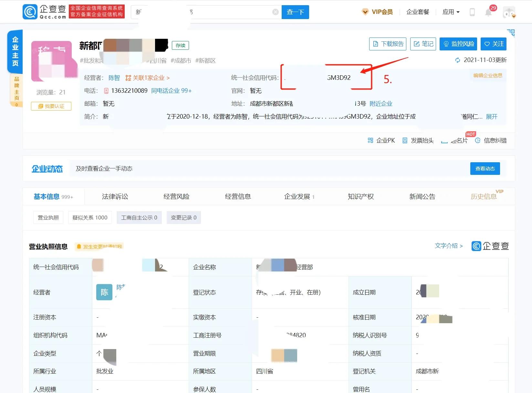Switch to the 法律诉讼 tab
This screenshot has width=532, height=393.
pos(115,196)
